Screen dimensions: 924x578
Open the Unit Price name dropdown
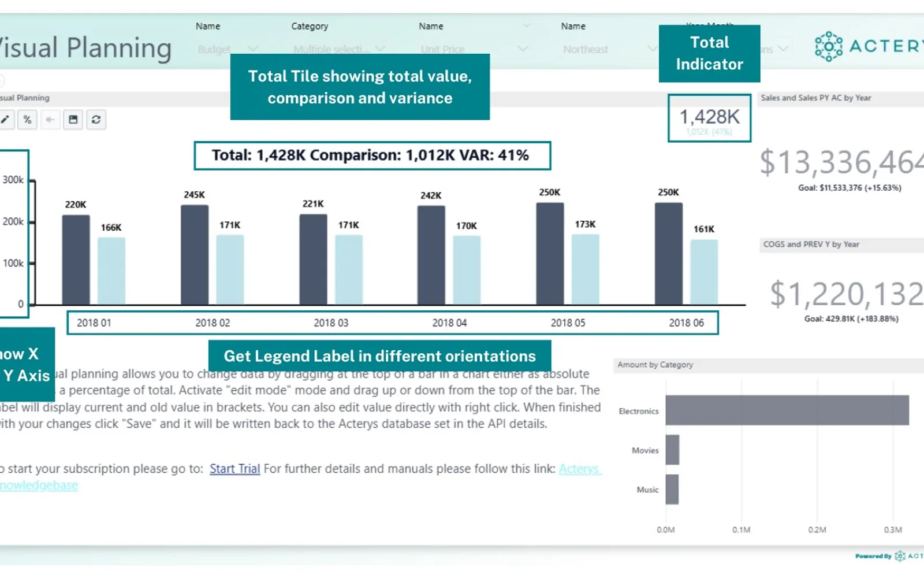tap(474, 49)
